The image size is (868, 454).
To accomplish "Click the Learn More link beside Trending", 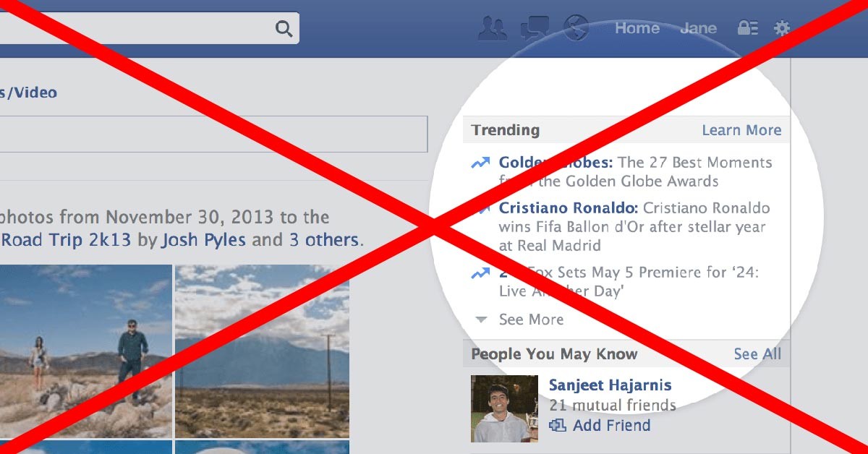I will coord(741,130).
